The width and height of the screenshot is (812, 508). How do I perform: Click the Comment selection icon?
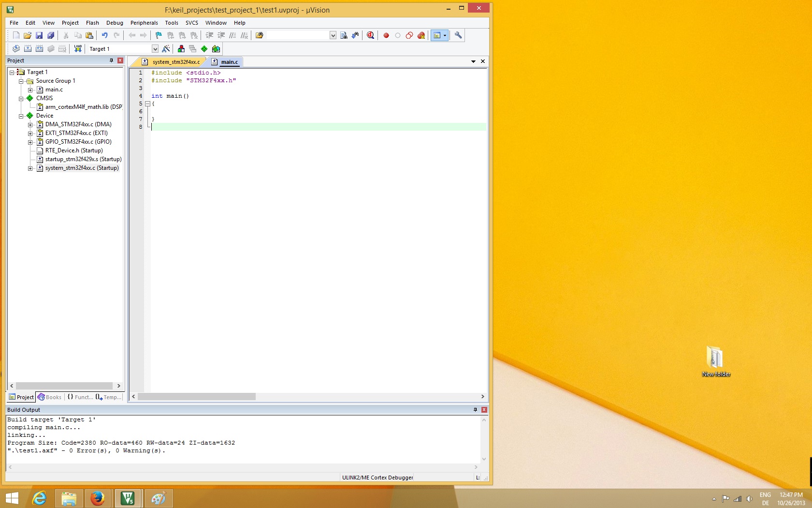click(232, 35)
